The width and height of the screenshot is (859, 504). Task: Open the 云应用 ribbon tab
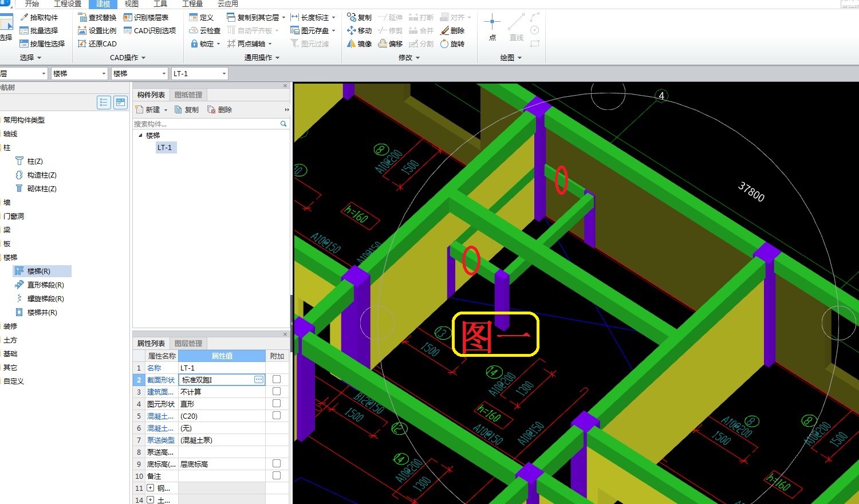tap(227, 4)
